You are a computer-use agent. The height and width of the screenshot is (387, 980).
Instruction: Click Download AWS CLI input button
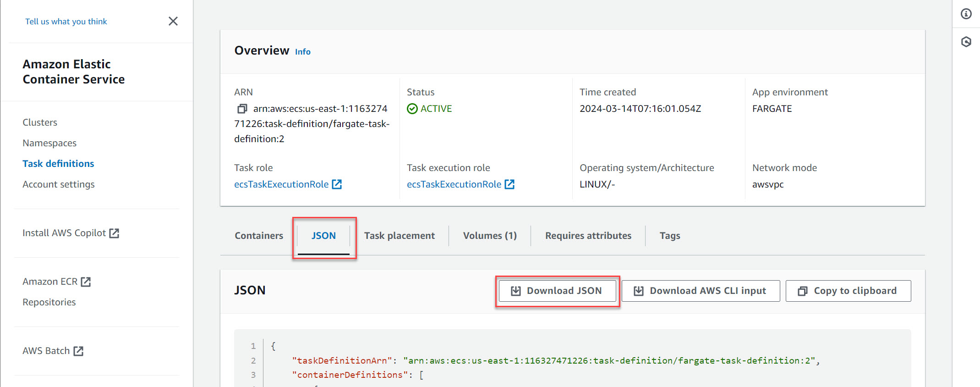click(x=700, y=291)
